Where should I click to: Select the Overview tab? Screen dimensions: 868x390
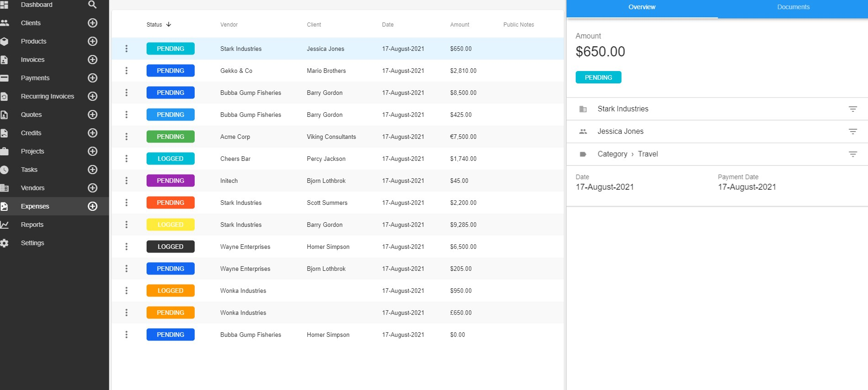pyautogui.click(x=642, y=7)
